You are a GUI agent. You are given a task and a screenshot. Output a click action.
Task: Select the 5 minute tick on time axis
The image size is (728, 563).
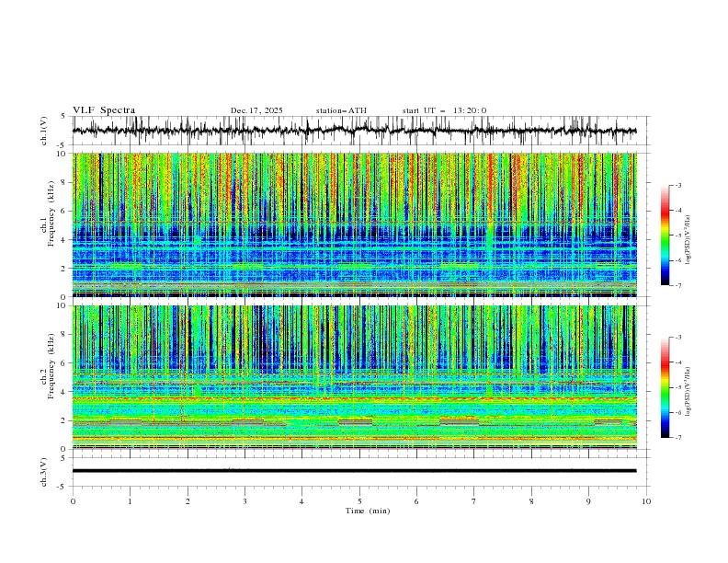point(359,501)
